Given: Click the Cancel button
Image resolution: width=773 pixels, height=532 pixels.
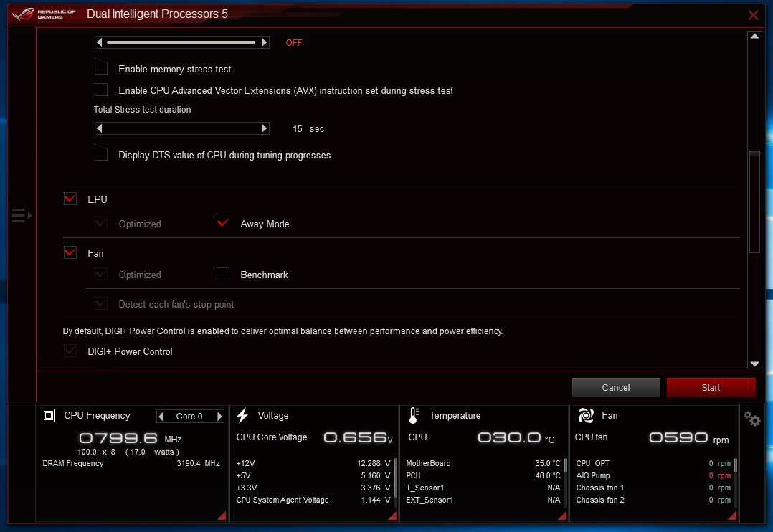Looking at the screenshot, I should click(x=616, y=388).
